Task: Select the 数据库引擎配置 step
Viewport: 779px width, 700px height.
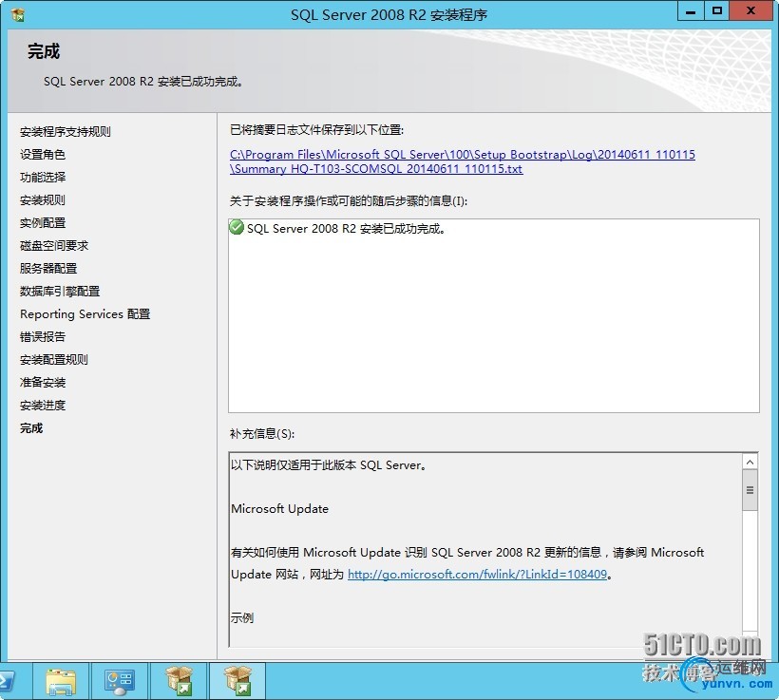Action: coord(60,292)
